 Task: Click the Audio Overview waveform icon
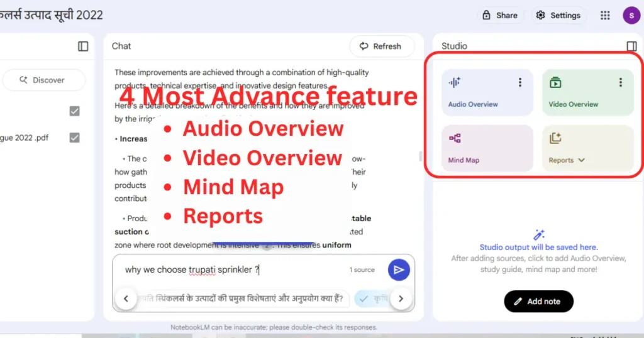pyautogui.click(x=455, y=82)
